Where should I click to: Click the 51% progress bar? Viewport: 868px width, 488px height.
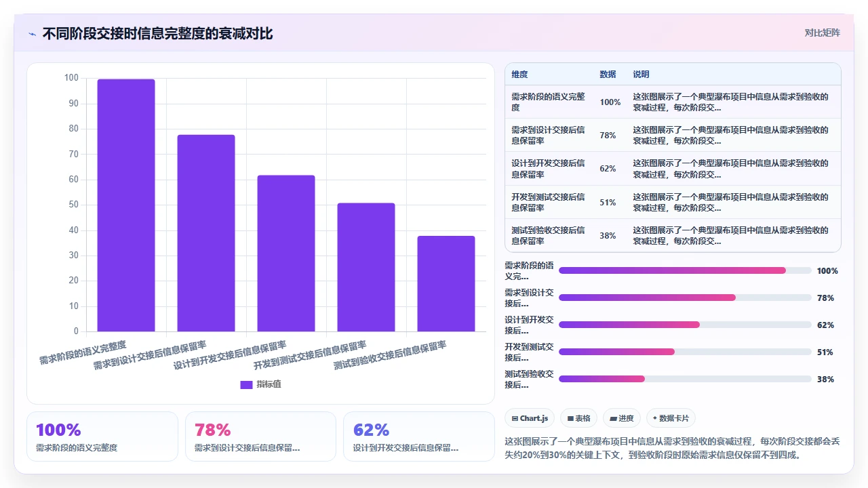[685, 352]
